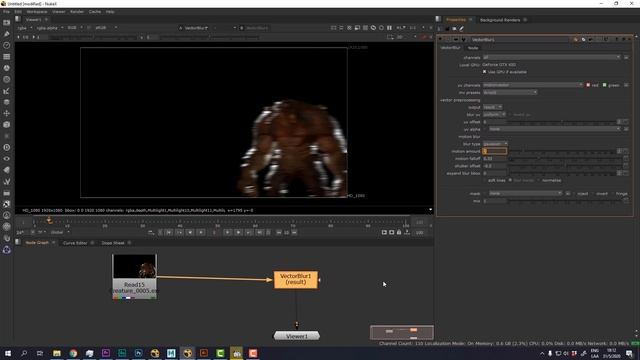Click the pause icon in the viewer toolbar

pyautogui.click(x=389, y=28)
